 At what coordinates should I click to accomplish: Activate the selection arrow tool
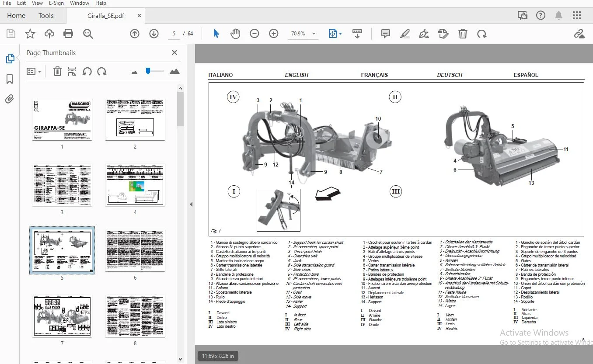tap(216, 34)
